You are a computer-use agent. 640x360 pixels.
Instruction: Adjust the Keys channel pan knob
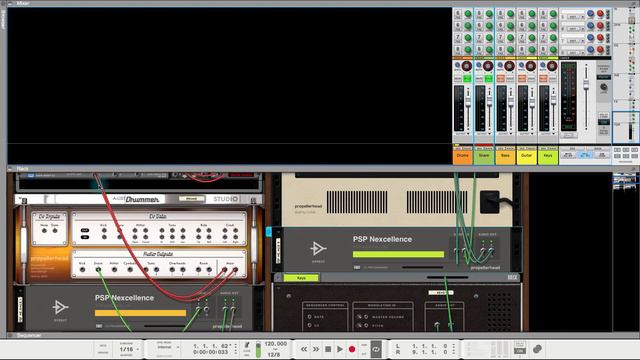click(x=552, y=66)
